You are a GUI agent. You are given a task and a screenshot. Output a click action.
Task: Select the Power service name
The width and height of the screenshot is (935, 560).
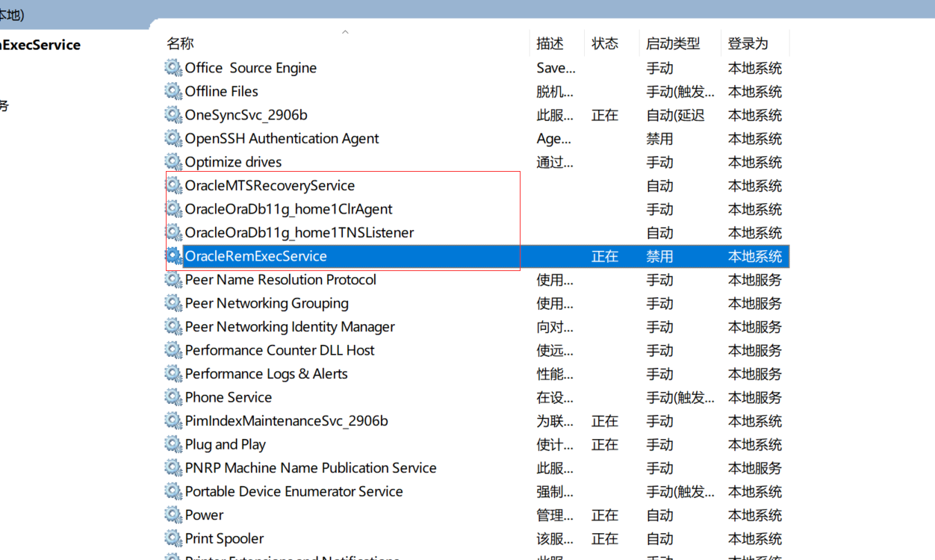click(x=205, y=515)
